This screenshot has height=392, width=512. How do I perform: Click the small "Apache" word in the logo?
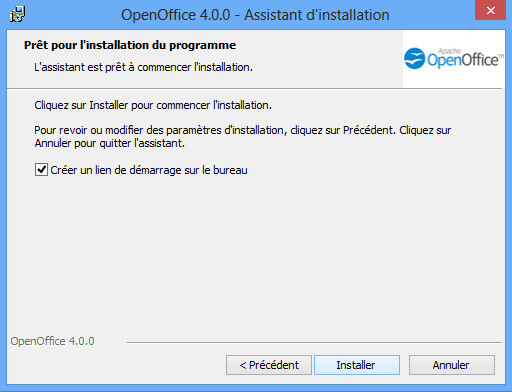pos(450,51)
